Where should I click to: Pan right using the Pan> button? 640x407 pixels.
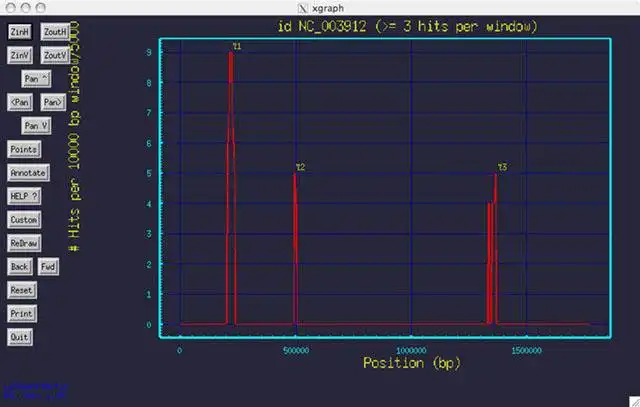tap(53, 102)
